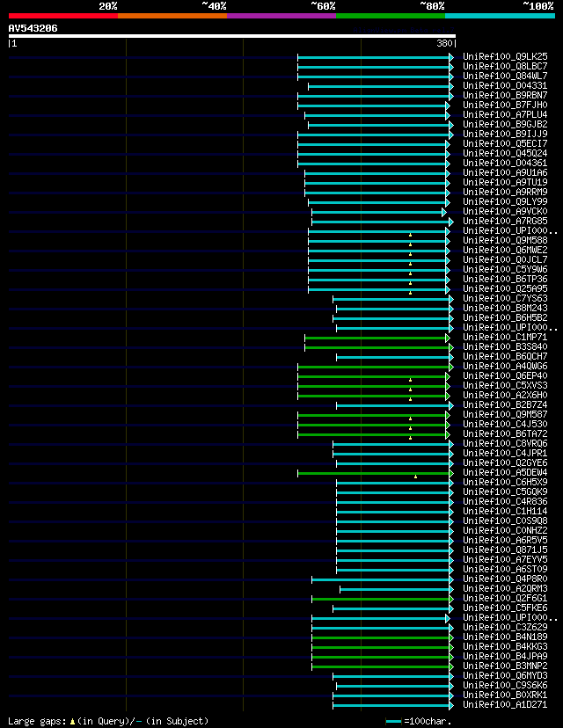Open hit UniRef100_B7FJH0

point(505,105)
